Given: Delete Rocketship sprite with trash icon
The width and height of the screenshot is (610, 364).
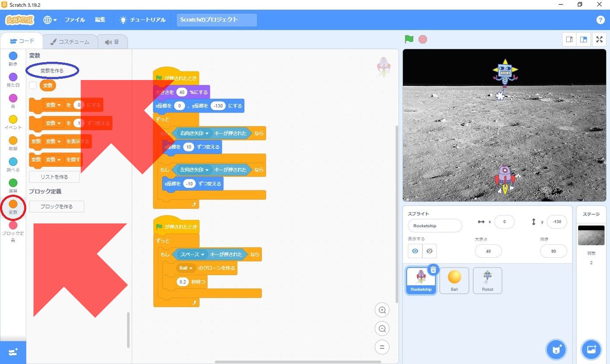Looking at the screenshot, I should point(433,270).
